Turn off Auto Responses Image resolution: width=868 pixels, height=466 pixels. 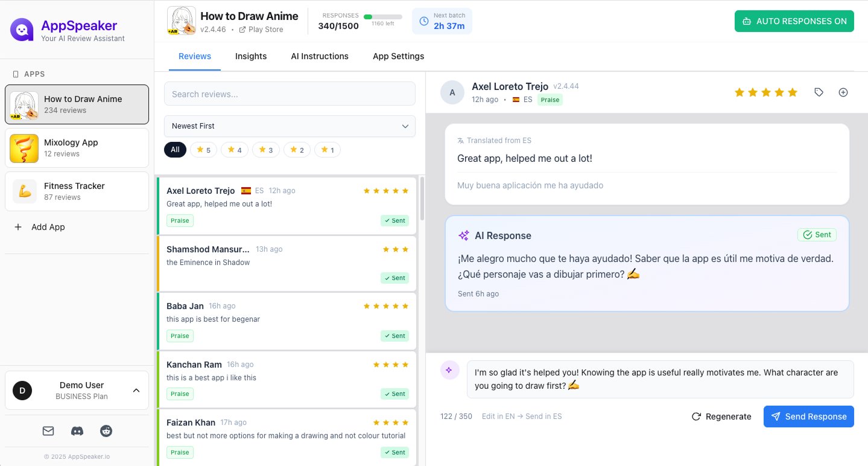click(794, 21)
